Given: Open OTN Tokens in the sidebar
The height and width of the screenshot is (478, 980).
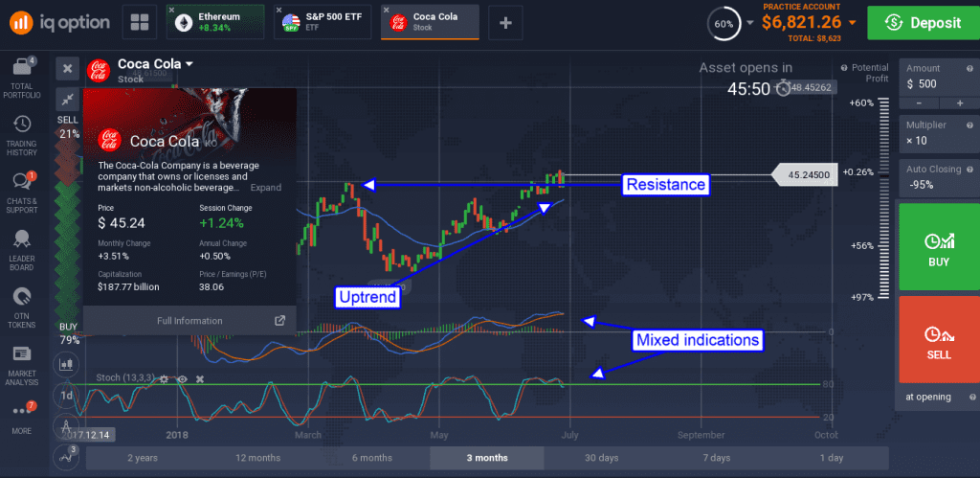Looking at the screenshot, I should pyautogui.click(x=22, y=307).
